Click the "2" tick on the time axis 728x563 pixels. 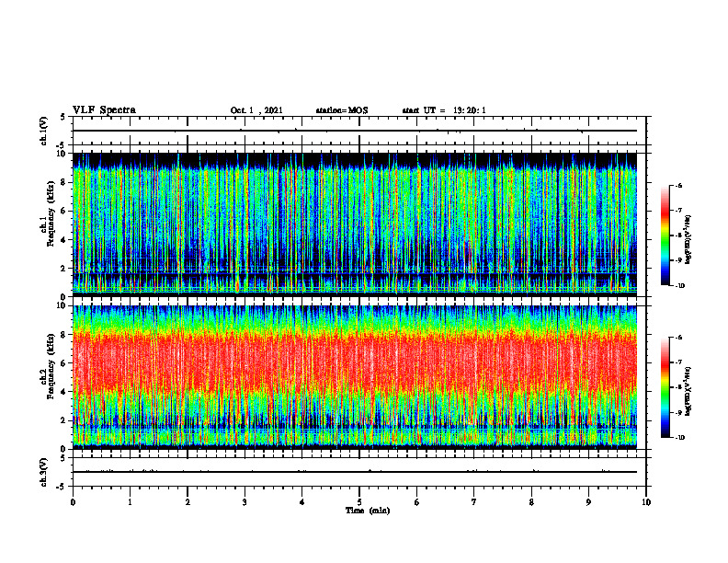pyautogui.click(x=188, y=502)
